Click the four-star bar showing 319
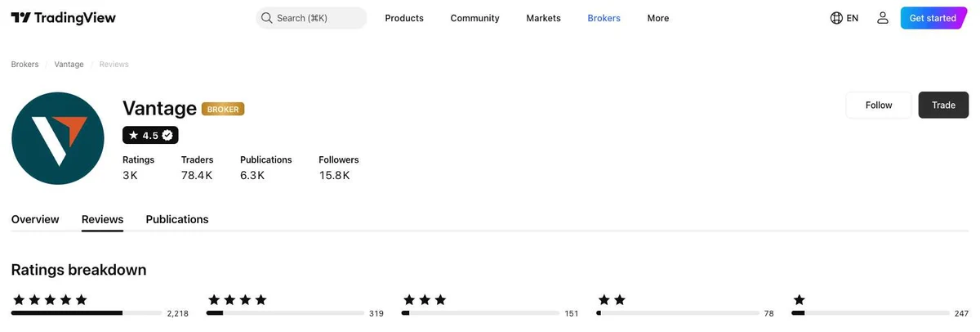980x332 pixels. pos(285,313)
